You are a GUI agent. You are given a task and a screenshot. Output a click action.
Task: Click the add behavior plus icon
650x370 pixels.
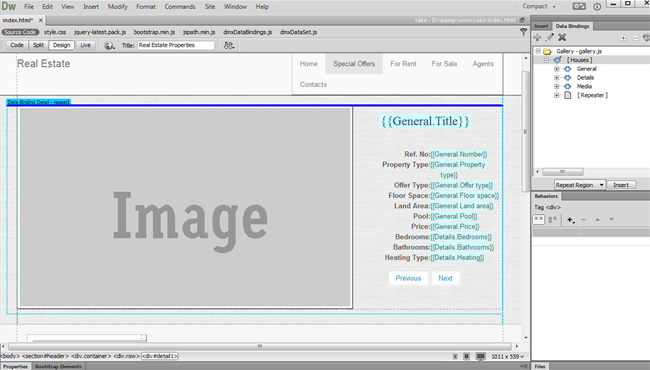pos(570,220)
